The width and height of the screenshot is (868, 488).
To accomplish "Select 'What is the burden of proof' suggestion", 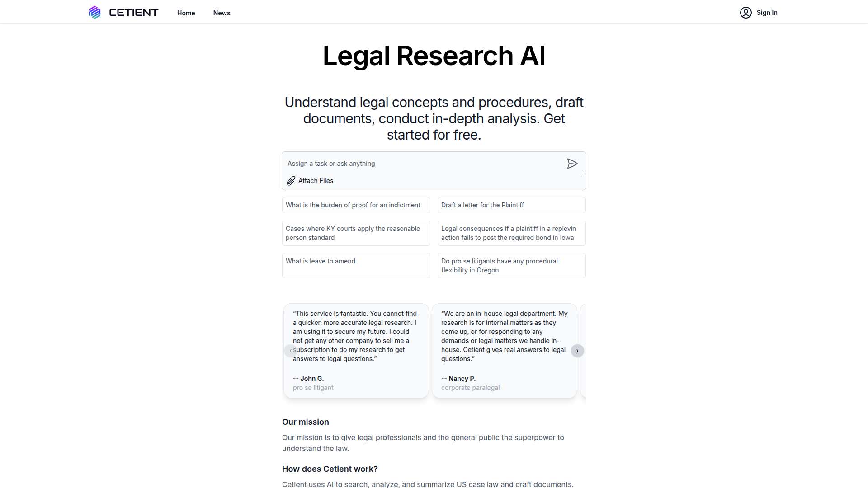I will (356, 205).
